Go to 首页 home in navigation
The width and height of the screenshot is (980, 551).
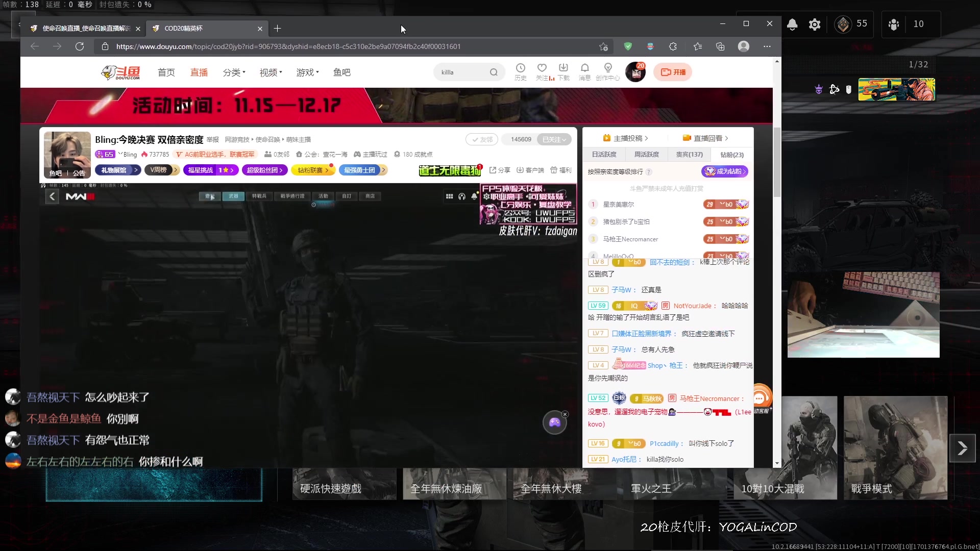click(x=166, y=72)
